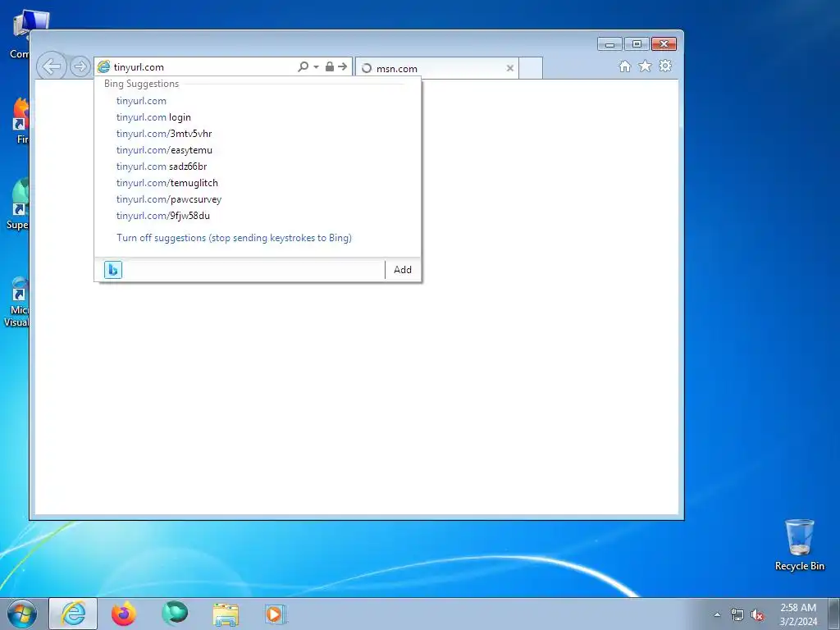Click the Go arrow in address bar

coord(342,66)
